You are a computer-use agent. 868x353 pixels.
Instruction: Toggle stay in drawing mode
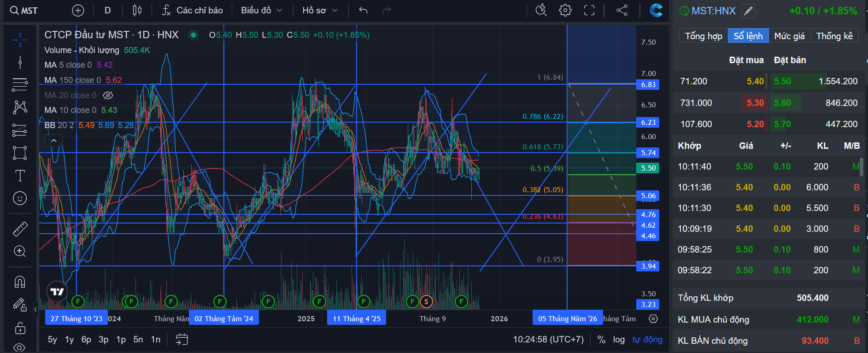[x=20, y=305]
